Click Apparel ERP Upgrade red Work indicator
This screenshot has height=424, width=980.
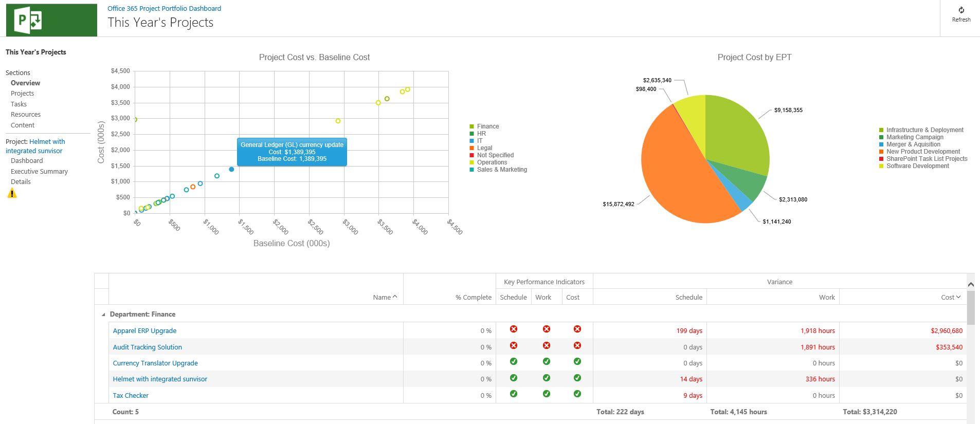[x=547, y=329]
